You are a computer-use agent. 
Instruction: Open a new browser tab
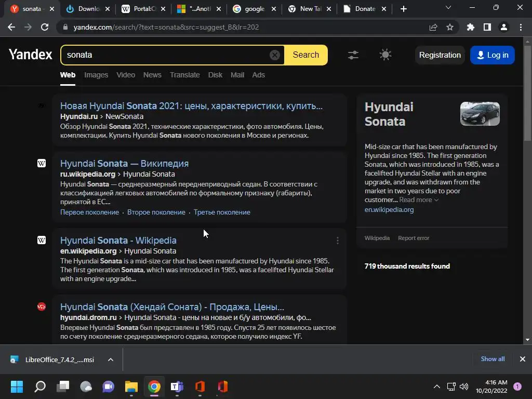(403, 9)
